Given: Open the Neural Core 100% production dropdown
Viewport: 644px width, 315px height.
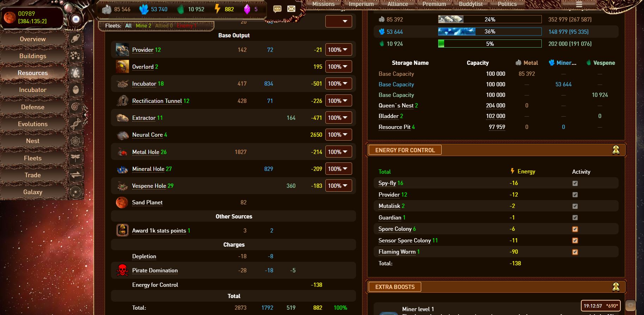Looking at the screenshot, I should pos(338,135).
